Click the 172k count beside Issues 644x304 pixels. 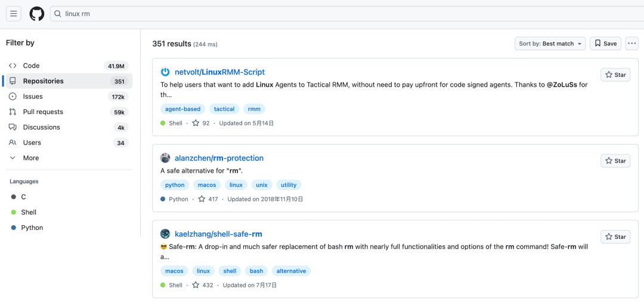[x=118, y=97]
